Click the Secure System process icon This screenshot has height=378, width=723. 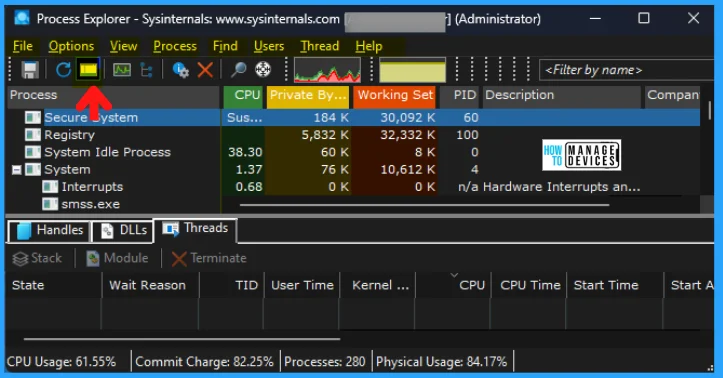pos(33,118)
